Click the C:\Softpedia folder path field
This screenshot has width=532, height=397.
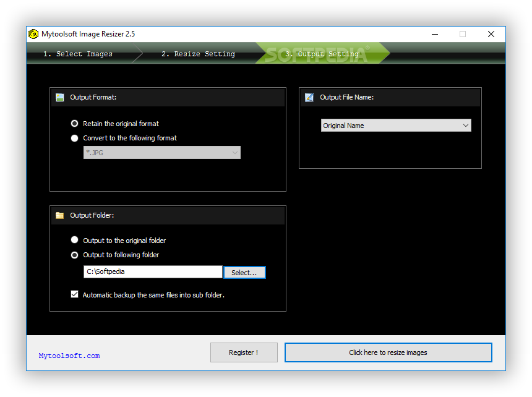[x=153, y=272]
